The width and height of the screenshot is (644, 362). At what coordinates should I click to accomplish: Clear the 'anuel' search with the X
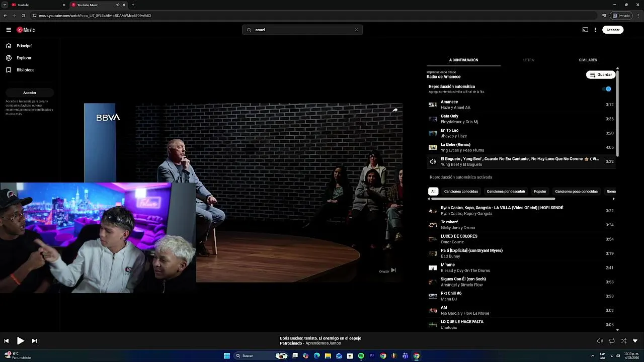point(356,30)
